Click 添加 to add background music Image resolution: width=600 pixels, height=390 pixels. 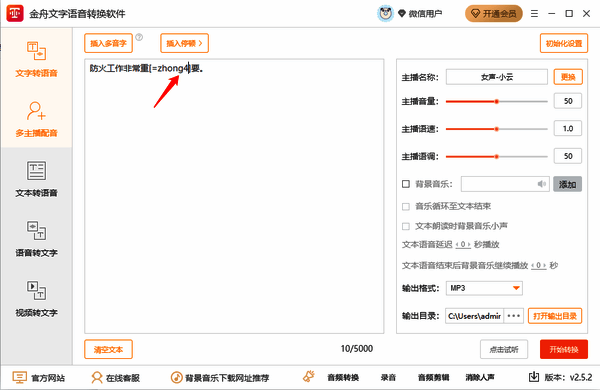tap(567, 184)
